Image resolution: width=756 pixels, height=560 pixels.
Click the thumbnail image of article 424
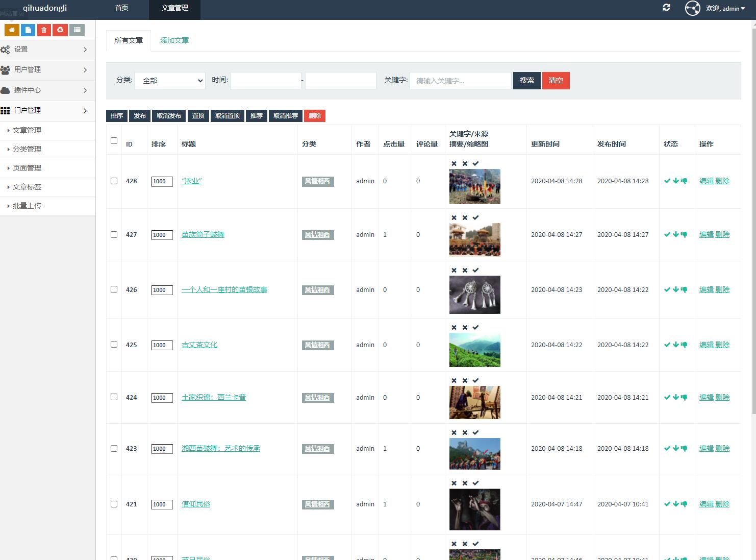coord(474,403)
